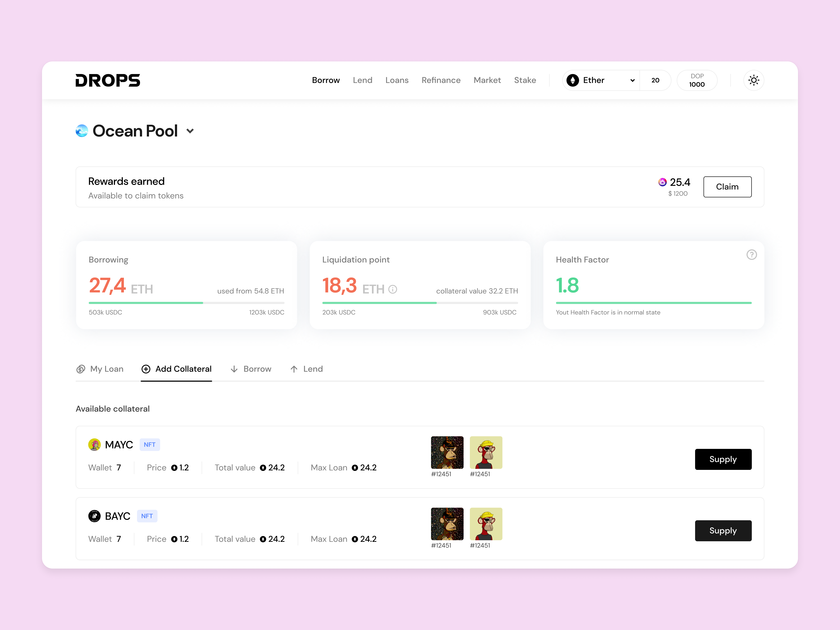
Task: Click the Add Collateral plus-circle icon
Action: tap(146, 369)
